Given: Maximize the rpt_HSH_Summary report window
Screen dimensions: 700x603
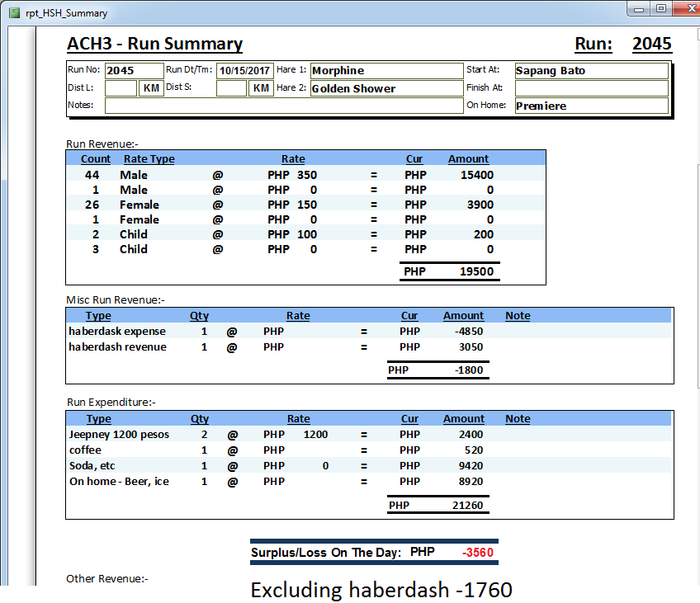Looking at the screenshot, I should 661,8.
